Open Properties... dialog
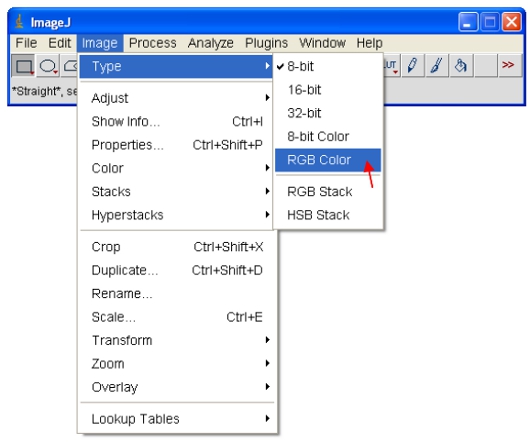This screenshot has height=442, width=530. 176,145
